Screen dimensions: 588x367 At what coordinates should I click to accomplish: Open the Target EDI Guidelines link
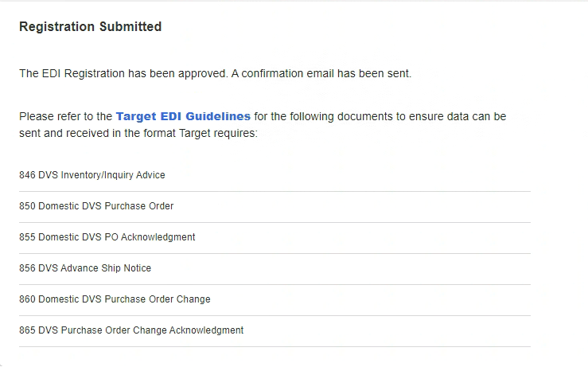pos(183,116)
